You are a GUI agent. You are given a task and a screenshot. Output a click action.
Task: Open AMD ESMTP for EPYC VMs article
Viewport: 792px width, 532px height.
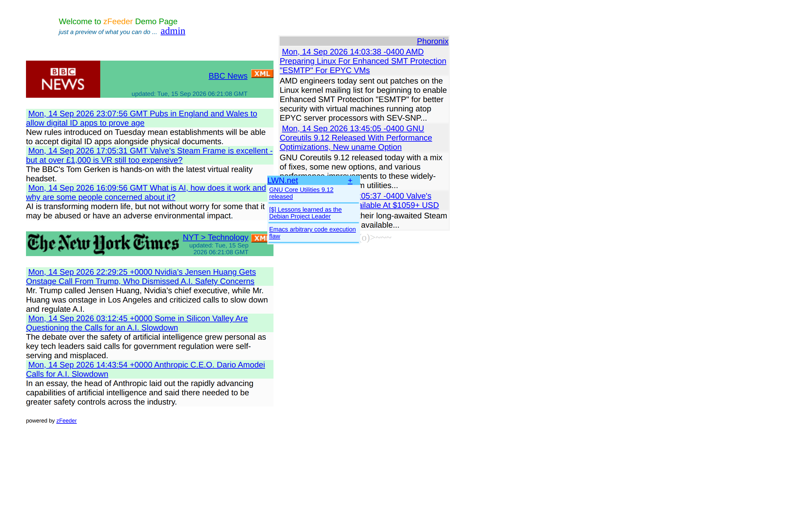tap(363, 61)
